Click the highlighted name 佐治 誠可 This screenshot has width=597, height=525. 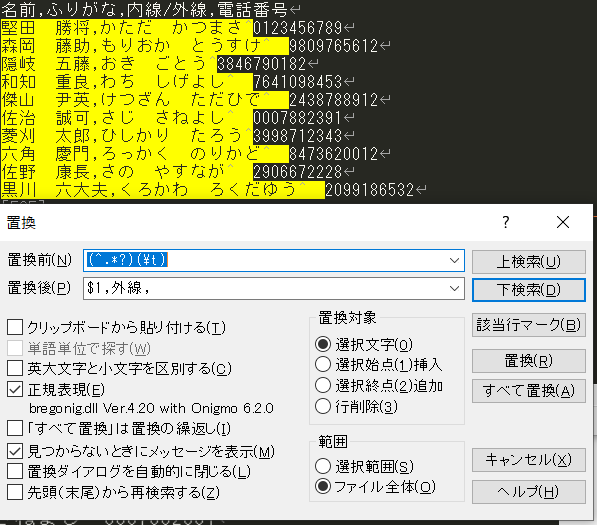[46, 118]
